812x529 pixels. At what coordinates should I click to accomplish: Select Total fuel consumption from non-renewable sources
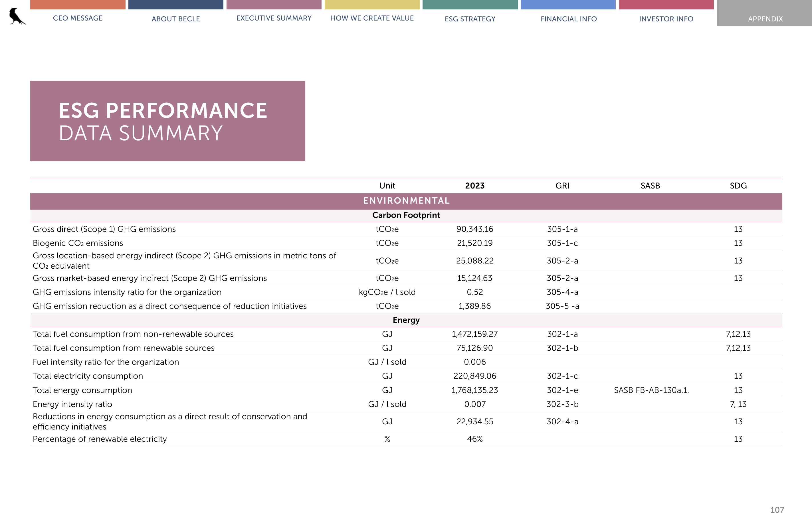[x=133, y=334]
